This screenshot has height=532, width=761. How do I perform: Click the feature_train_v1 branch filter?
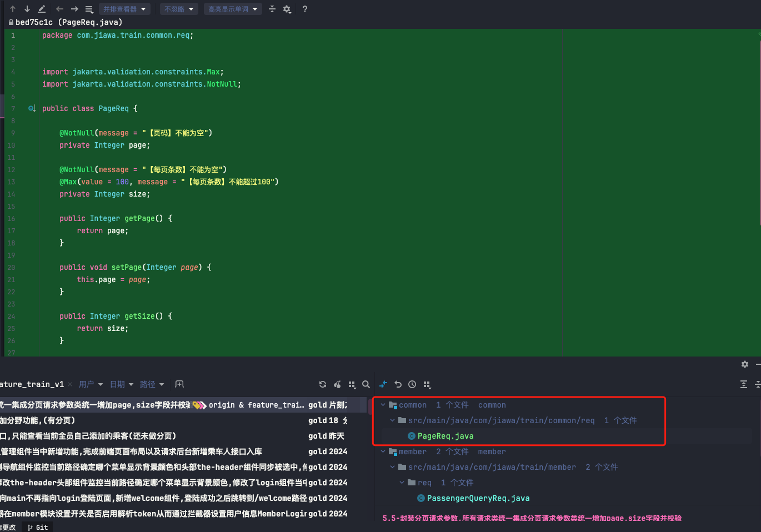(x=32, y=384)
